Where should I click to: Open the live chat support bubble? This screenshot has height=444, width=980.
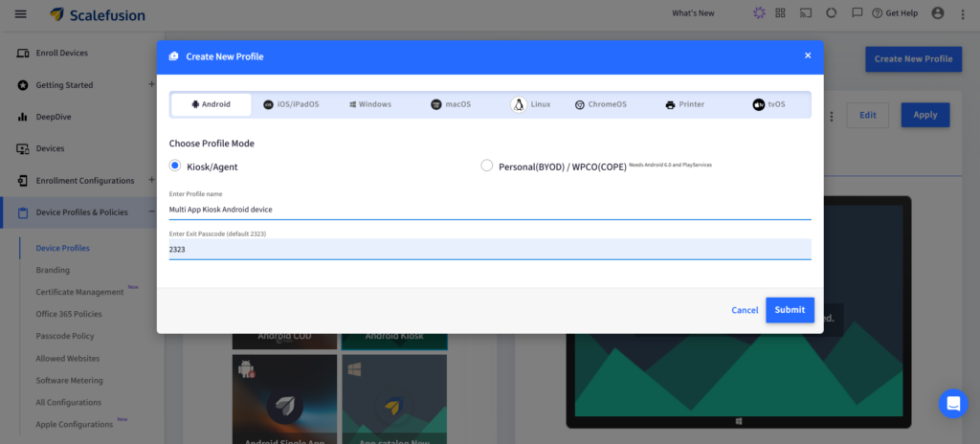pyautogui.click(x=953, y=404)
